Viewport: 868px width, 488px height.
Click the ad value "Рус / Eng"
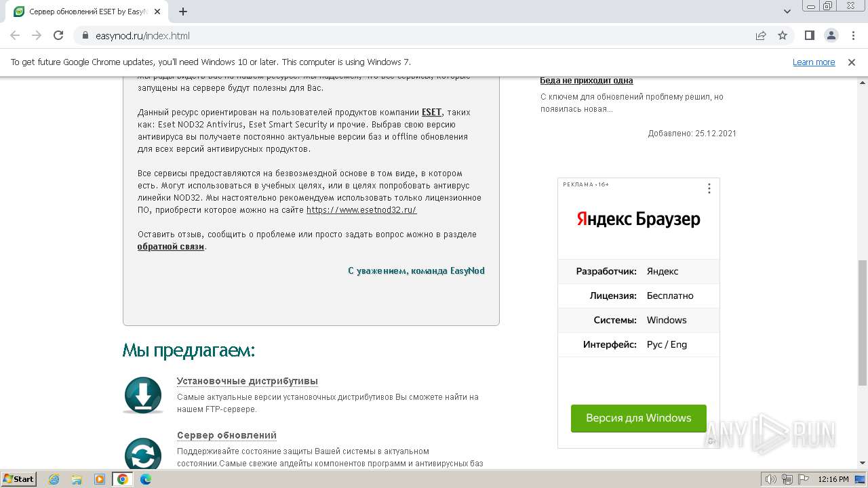[667, 344]
